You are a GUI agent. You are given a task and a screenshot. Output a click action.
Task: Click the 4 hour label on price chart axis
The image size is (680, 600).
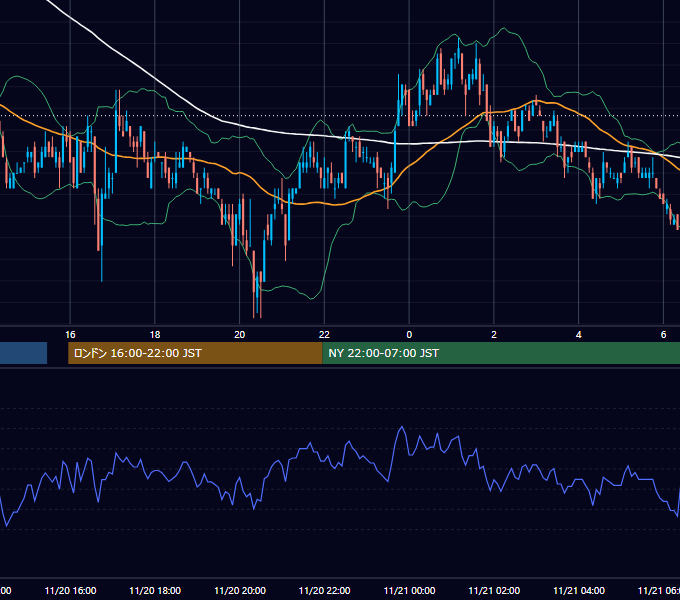[x=579, y=334]
